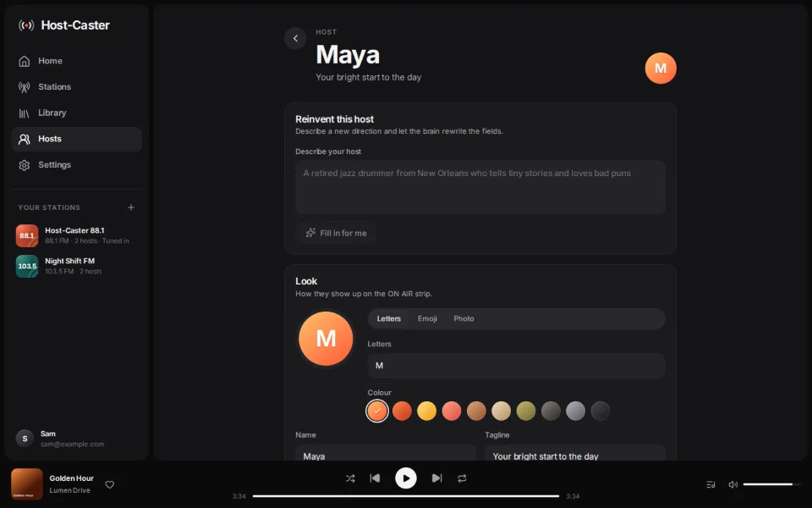Mute audio with the speaker icon

pyautogui.click(x=732, y=484)
